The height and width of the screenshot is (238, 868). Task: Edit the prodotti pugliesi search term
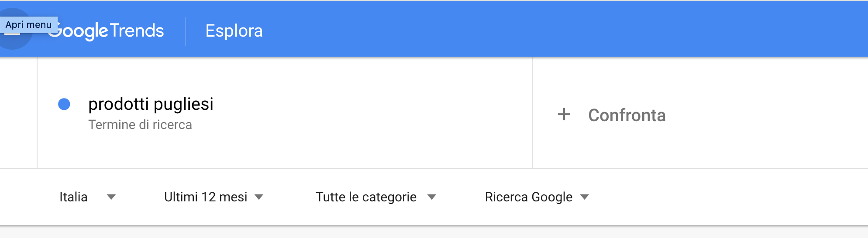(x=151, y=104)
